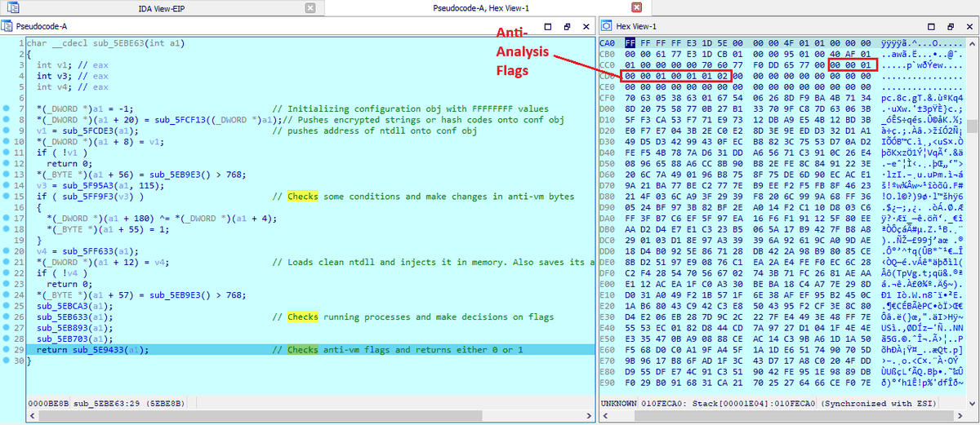Select the Pseudocode-A, Hex View-1 tab

coord(481,7)
